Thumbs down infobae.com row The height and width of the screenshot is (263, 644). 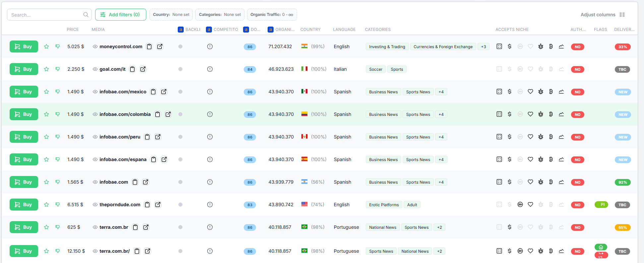pos(58,182)
